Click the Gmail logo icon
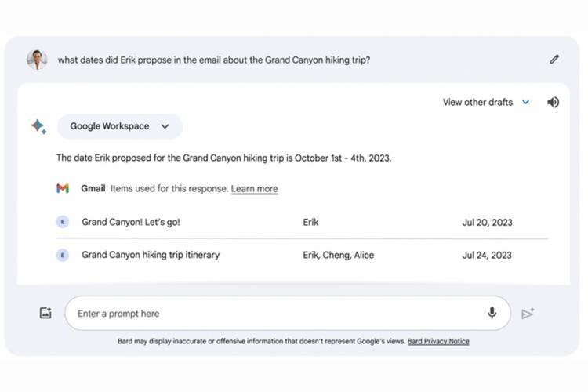The width and height of the screenshot is (588, 392). tap(63, 188)
